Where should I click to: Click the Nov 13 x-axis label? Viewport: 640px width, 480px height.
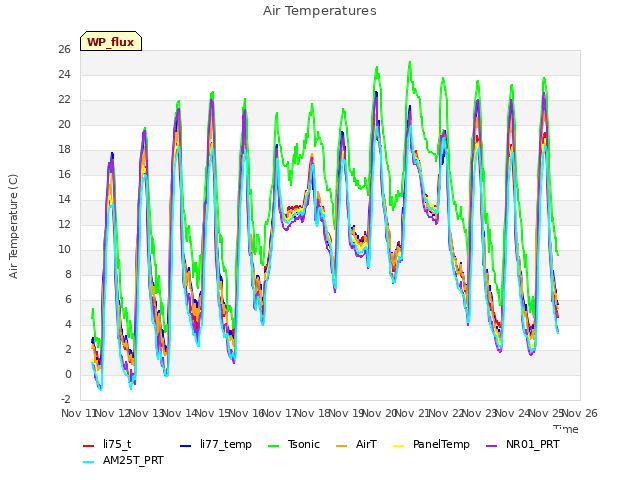[x=146, y=413]
